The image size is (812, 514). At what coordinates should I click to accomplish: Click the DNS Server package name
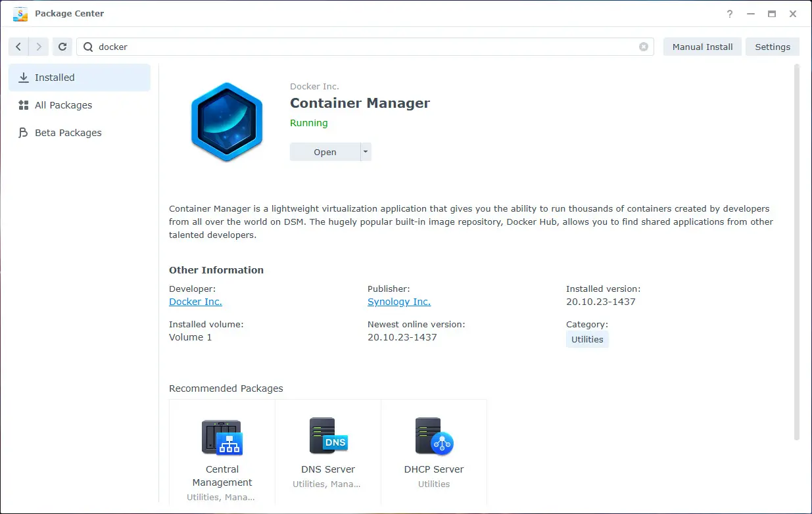(x=328, y=469)
